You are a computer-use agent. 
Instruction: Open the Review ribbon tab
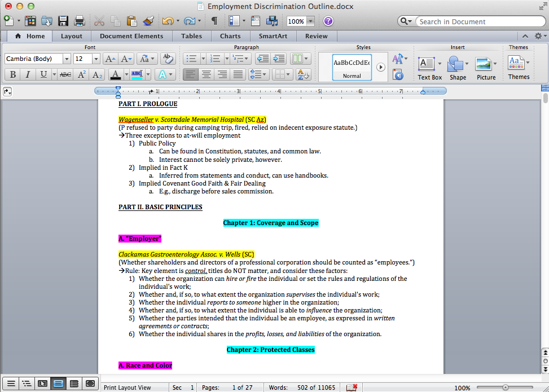pos(316,36)
